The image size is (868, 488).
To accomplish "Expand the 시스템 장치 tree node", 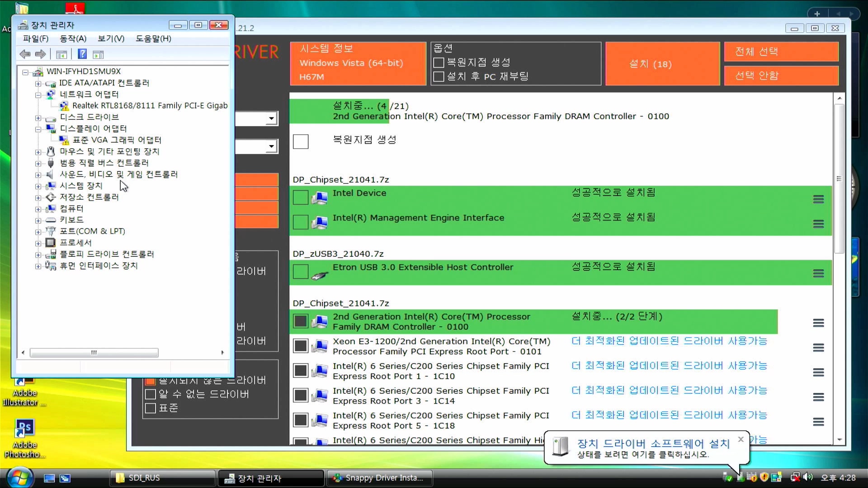I will [38, 186].
